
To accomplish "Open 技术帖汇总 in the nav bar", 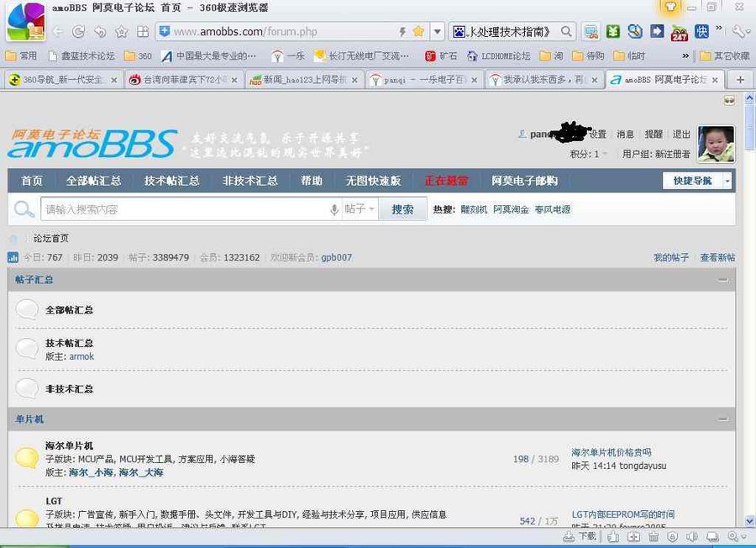I will click(171, 181).
